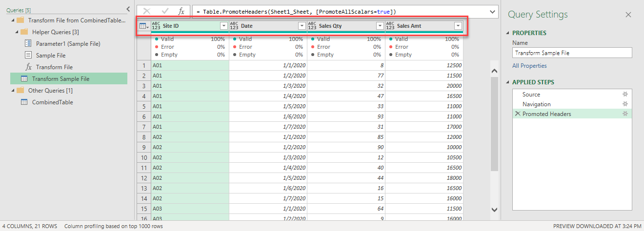
Task: Click data type icon of Site ID column
Action: [x=156, y=26]
